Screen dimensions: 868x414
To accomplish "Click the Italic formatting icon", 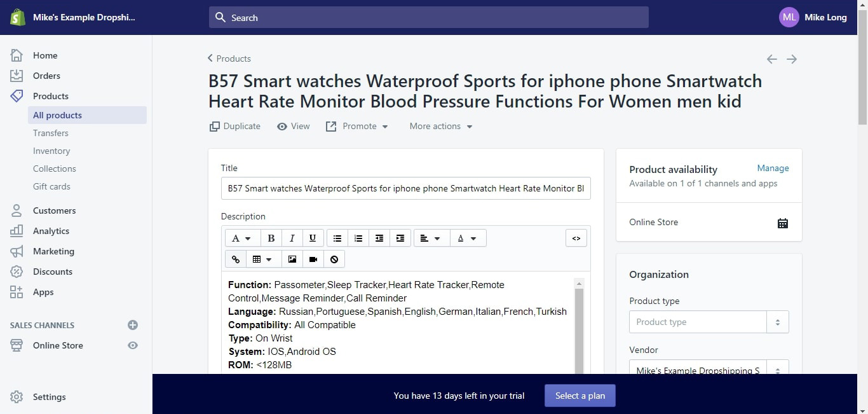I will (x=292, y=238).
